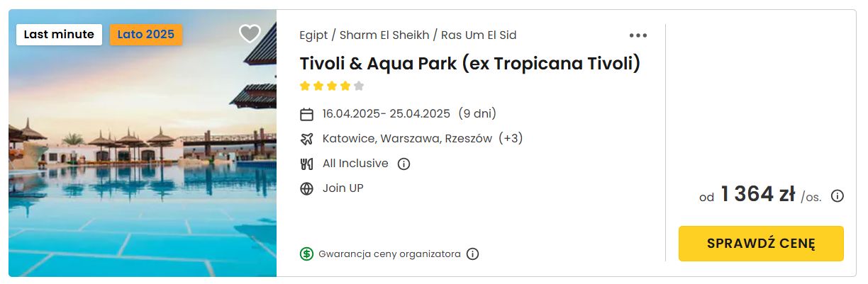Open info for Gwarancja ceny organizatora

click(473, 254)
